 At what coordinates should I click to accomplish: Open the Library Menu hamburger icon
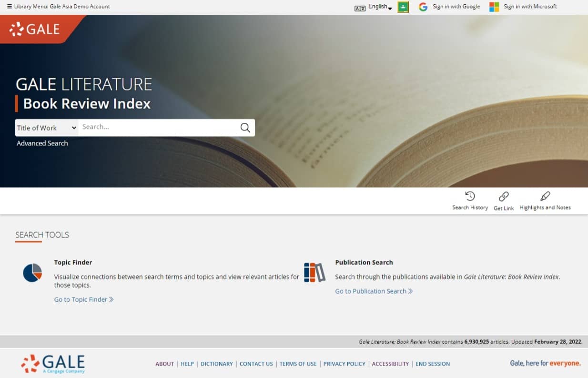(x=10, y=7)
